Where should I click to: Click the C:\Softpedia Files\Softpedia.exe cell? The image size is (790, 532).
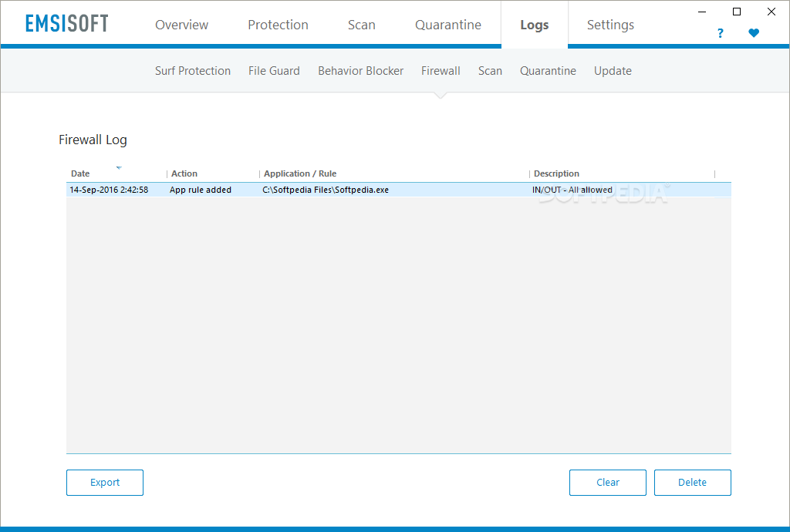pos(326,190)
